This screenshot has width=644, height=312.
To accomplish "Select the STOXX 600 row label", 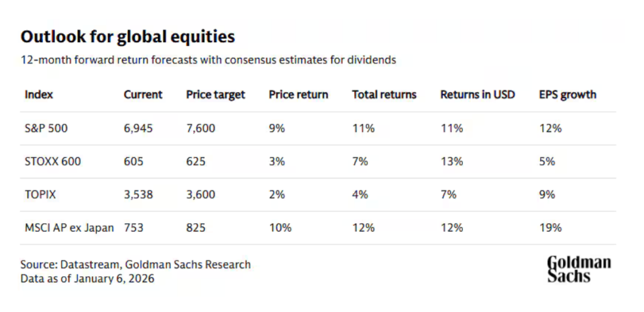I will pyautogui.click(x=53, y=162).
